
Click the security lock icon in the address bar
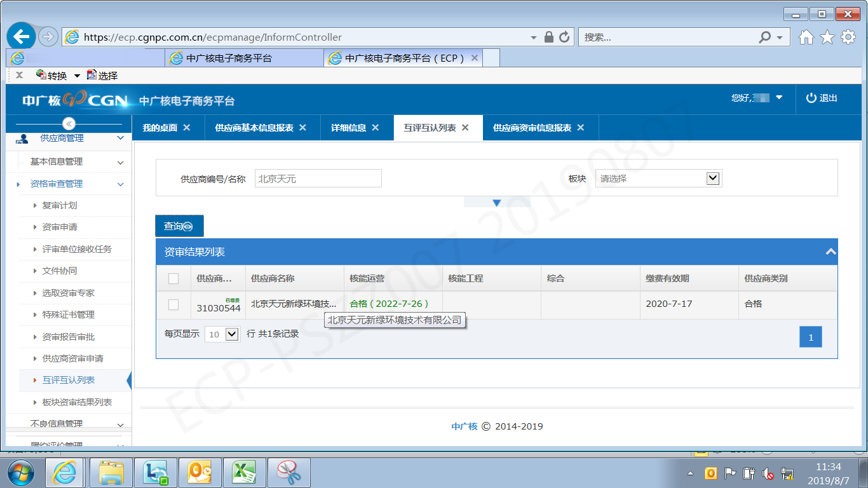pyautogui.click(x=550, y=37)
